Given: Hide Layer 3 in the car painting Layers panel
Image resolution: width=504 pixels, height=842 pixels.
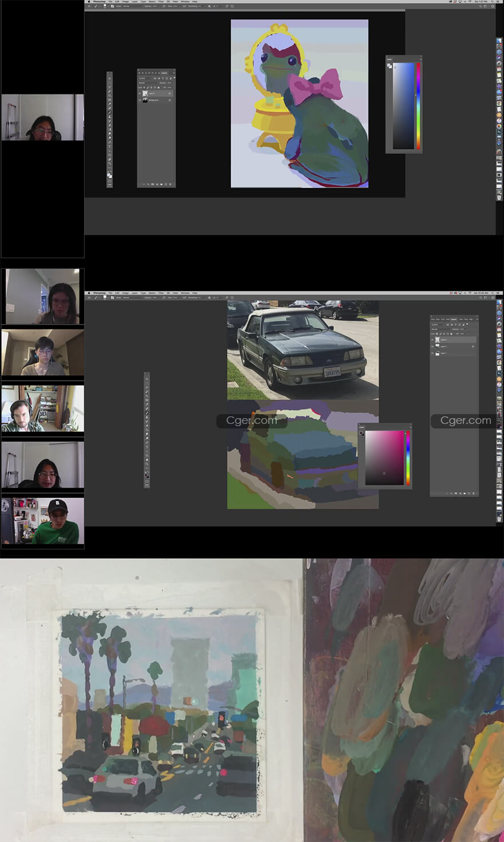Looking at the screenshot, I should coord(432,340).
